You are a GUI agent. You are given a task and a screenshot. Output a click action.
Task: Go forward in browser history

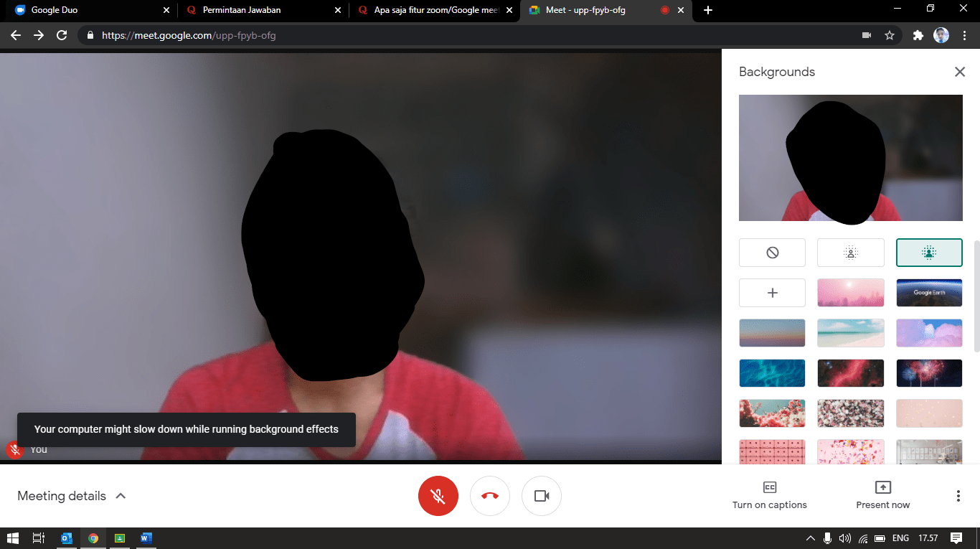39,35
